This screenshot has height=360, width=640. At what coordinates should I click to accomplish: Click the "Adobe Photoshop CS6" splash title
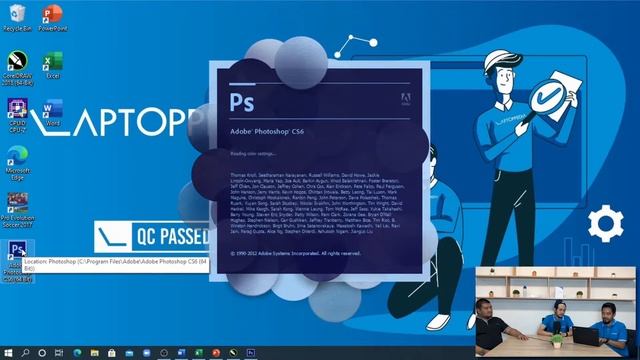pyautogui.click(x=267, y=131)
